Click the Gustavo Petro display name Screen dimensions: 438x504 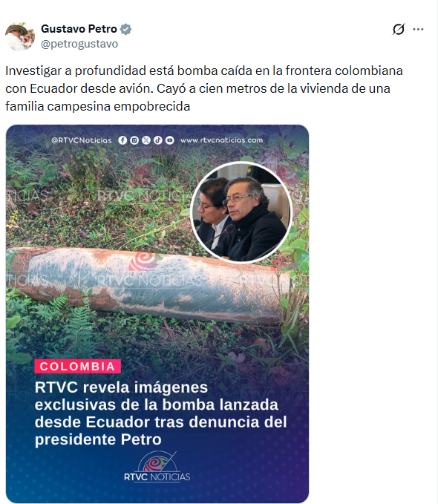(79, 29)
